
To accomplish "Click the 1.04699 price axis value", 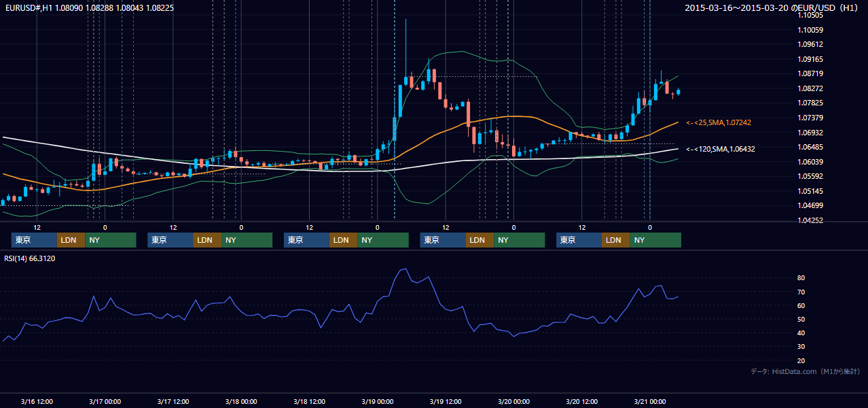I will (811, 205).
